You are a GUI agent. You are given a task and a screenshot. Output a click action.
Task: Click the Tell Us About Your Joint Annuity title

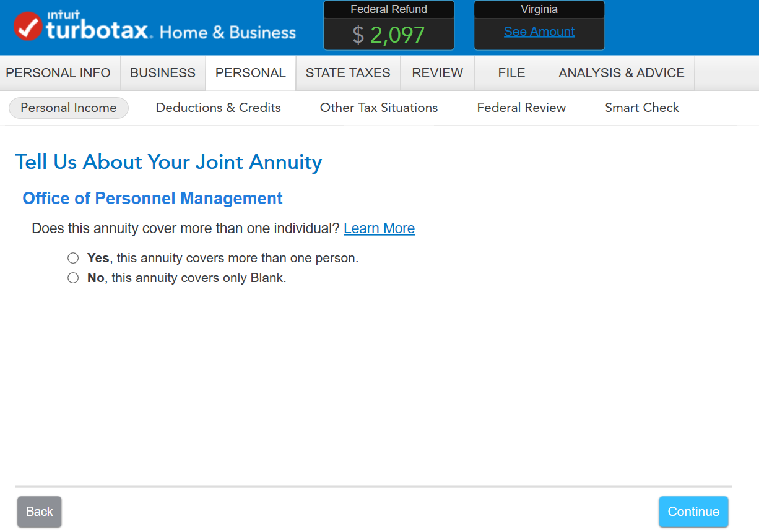point(168,162)
